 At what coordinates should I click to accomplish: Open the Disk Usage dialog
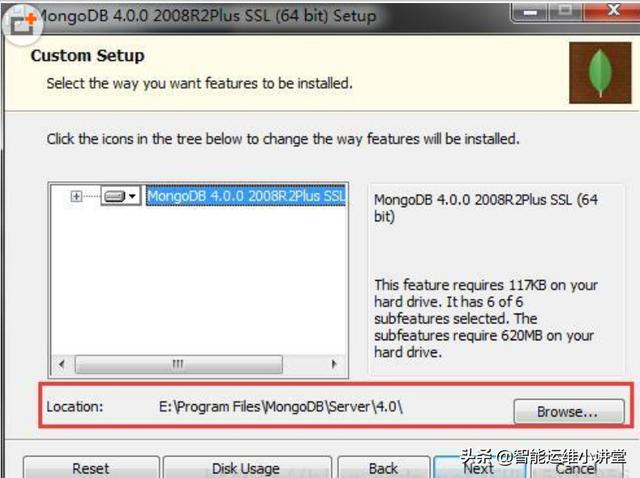coord(247,468)
